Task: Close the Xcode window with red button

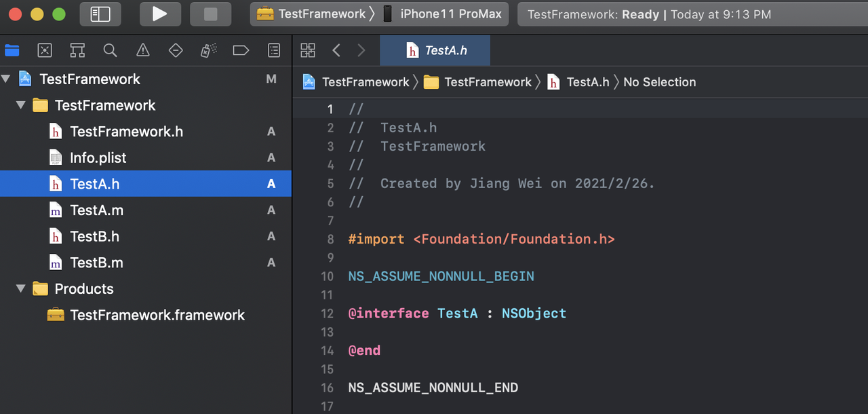Action: click(16, 14)
